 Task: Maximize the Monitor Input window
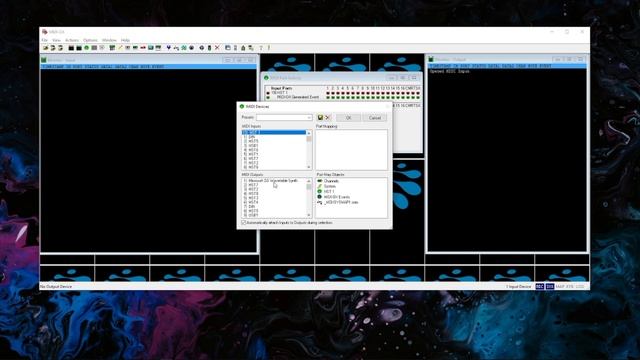[x=239, y=60]
